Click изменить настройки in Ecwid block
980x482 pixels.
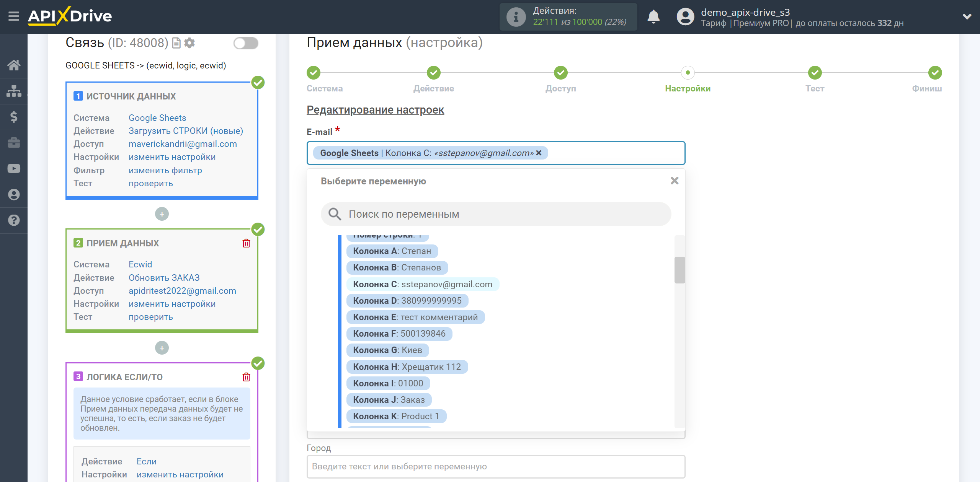pyautogui.click(x=172, y=304)
